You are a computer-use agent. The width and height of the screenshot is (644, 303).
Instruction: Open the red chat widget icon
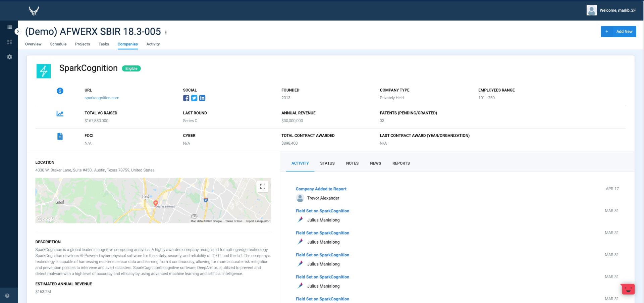[628, 289]
